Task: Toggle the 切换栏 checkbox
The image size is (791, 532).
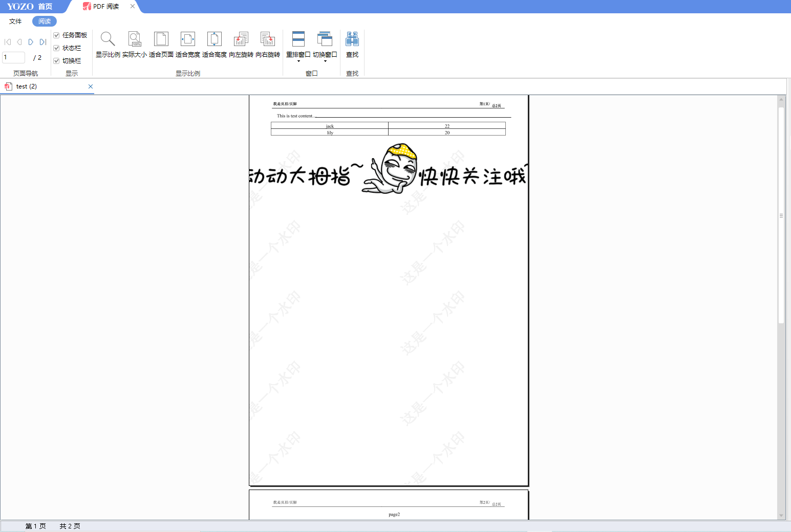Action: coord(56,61)
